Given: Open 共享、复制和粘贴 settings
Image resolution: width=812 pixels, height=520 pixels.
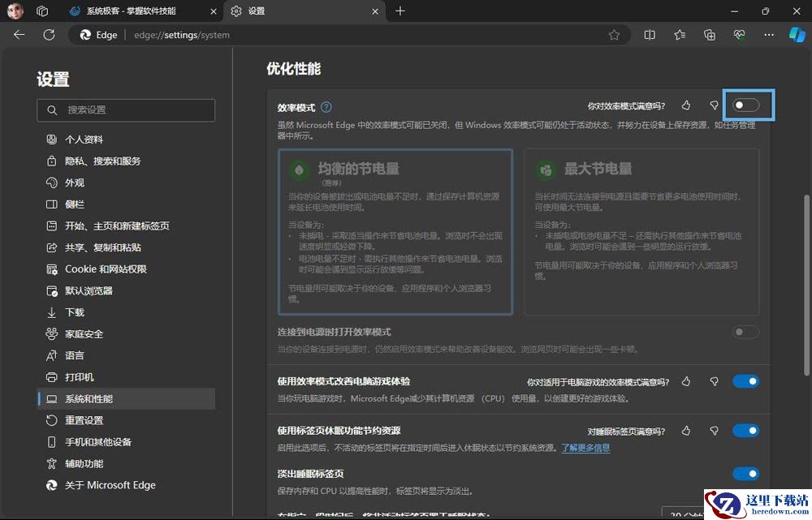Looking at the screenshot, I should tap(126, 247).
